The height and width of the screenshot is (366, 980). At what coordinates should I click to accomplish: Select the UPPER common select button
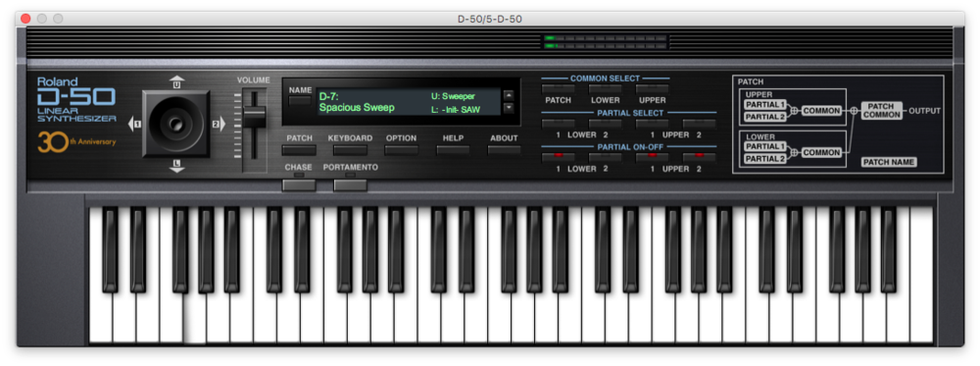point(652,89)
